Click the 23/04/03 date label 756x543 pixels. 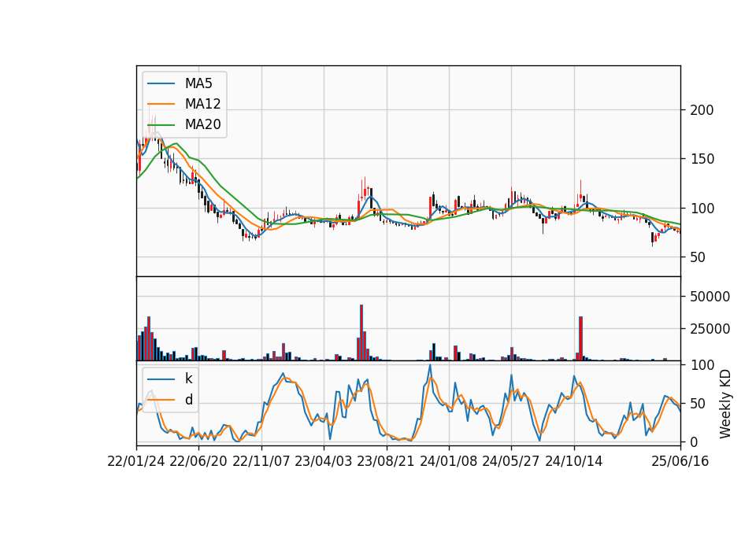(324, 461)
